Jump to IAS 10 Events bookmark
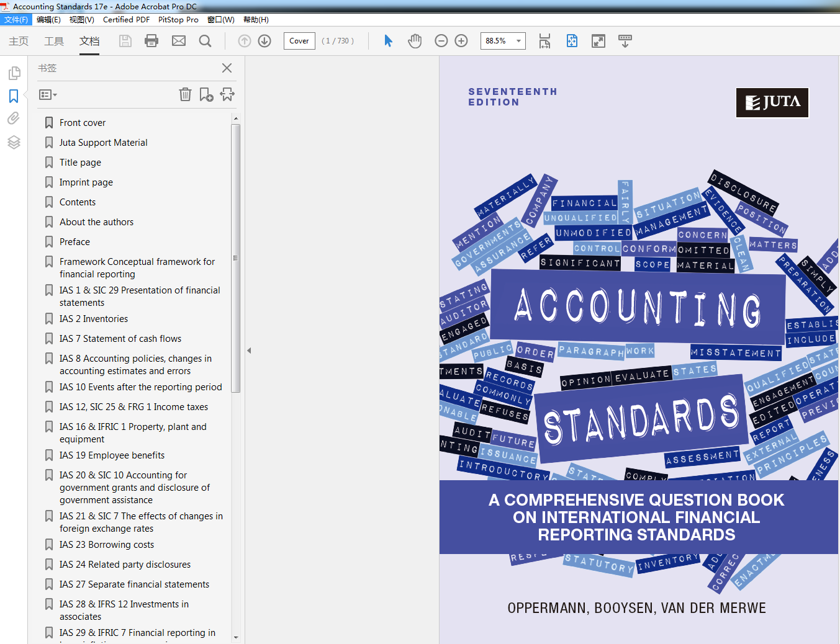Viewport: 840px width, 644px height. point(140,387)
